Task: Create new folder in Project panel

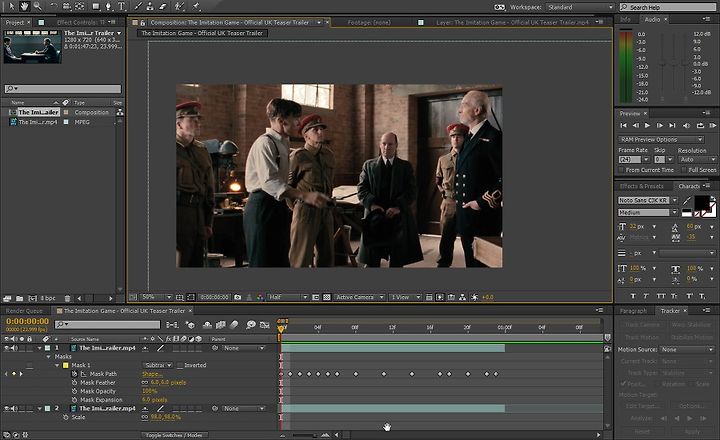Action: [x=20, y=298]
